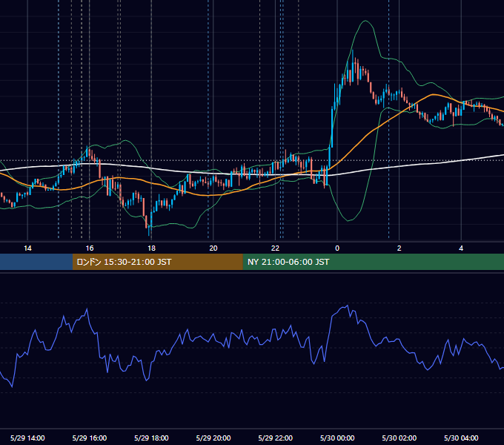Click the 5/29 18:00 date label
Screen dimensions: 504x445
[x=151, y=438]
